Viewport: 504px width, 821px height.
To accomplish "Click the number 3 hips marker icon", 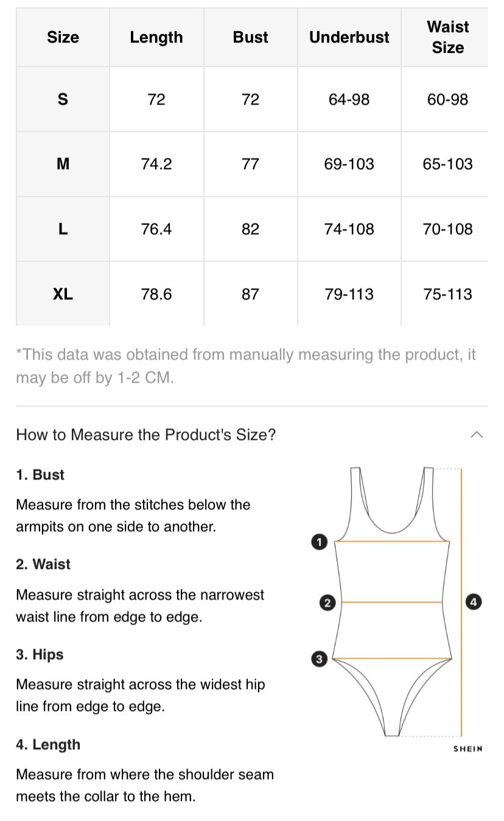I will (319, 659).
